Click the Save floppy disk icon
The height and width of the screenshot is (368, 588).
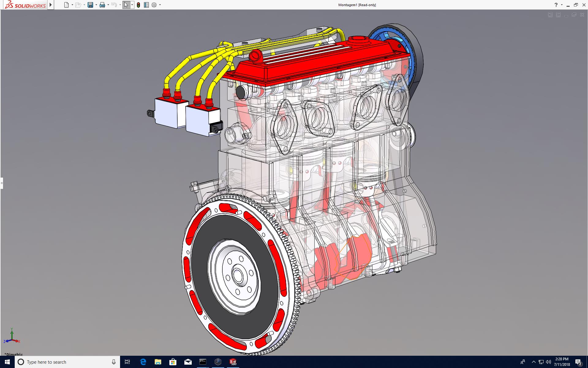(x=90, y=5)
